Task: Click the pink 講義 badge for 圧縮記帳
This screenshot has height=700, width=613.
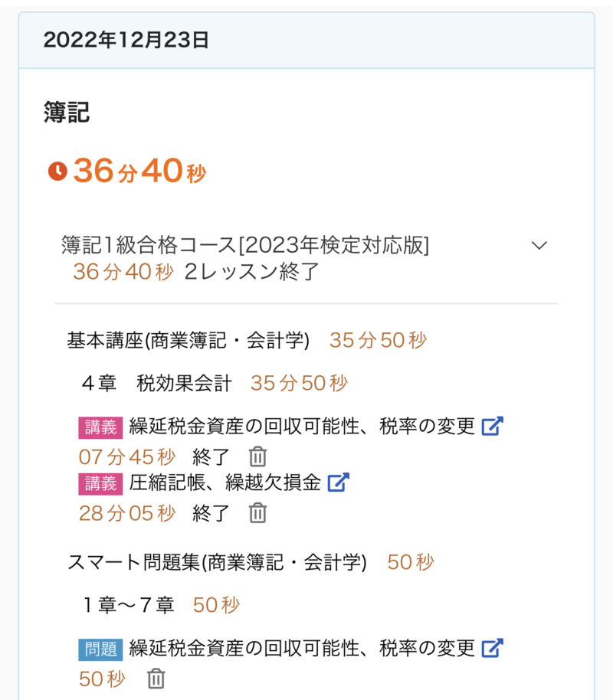Action: [x=100, y=483]
